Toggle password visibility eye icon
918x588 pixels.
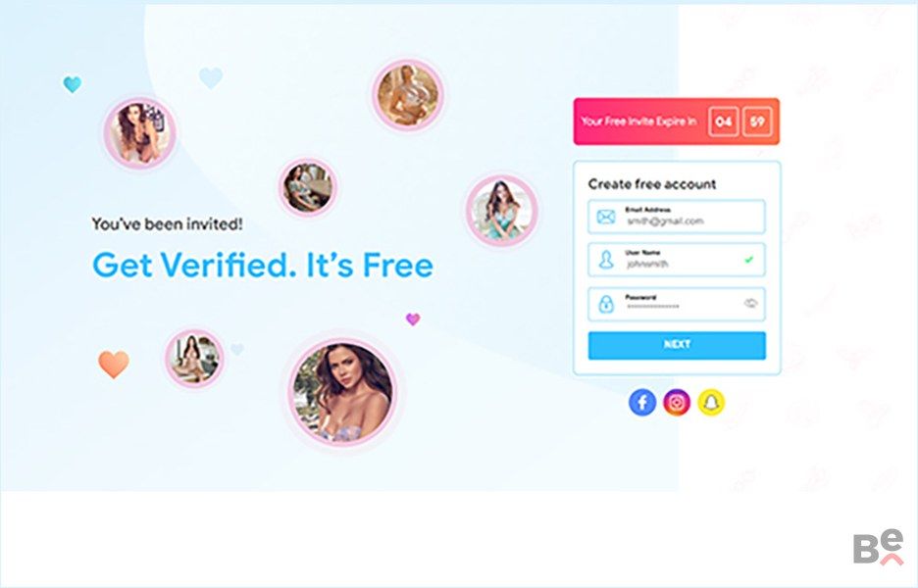point(750,303)
